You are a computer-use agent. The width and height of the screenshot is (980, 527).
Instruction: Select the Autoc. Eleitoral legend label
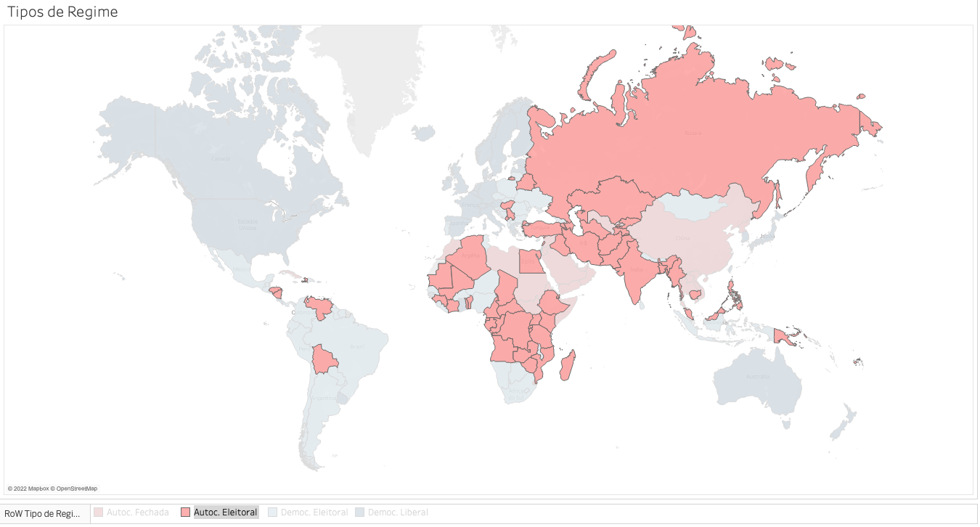click(225, 512)
